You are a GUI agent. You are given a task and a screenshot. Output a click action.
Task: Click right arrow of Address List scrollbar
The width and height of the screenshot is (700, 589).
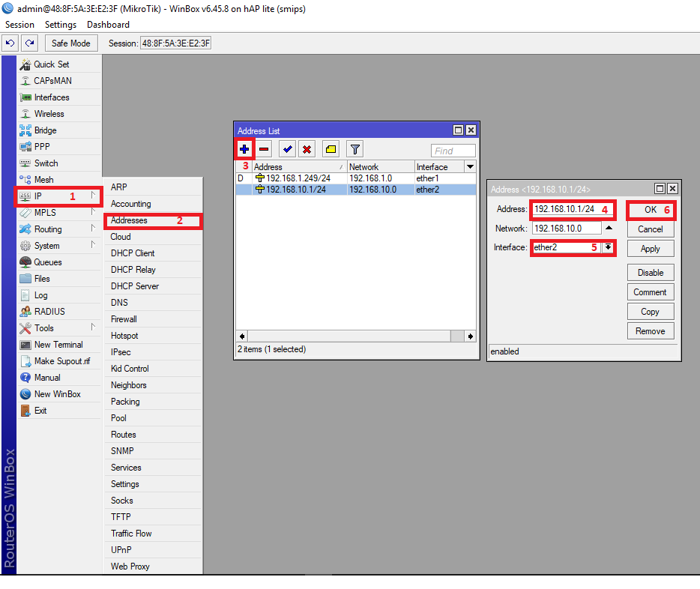[471, 336]
